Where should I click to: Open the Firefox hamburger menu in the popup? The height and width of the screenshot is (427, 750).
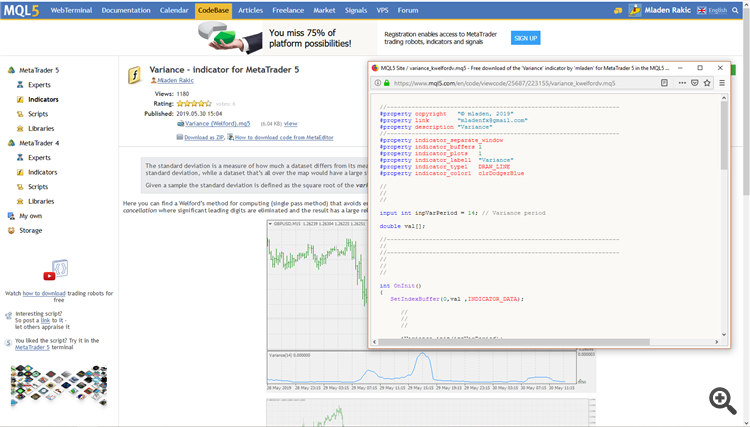pyautogui.click(x=722, y=83)
